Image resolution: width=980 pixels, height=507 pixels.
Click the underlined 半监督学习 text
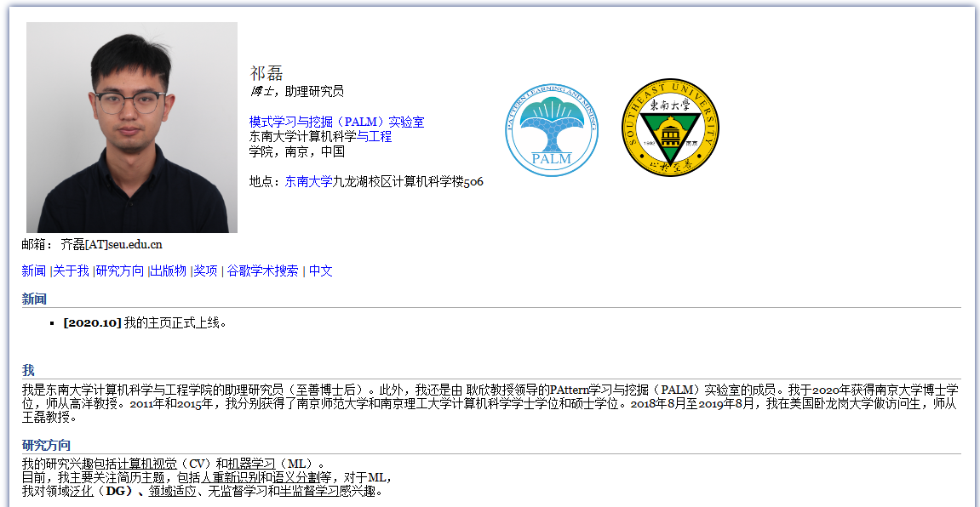pos(310,492)
